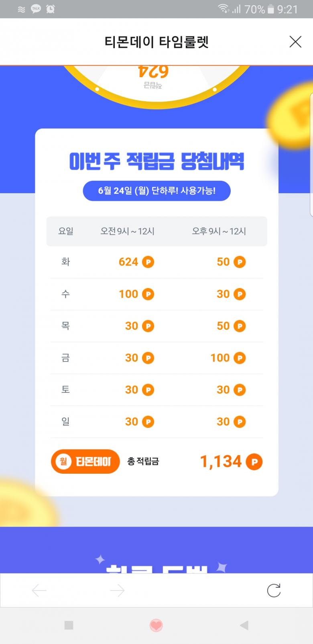
Task: Reload the page with refresh icon
Action: click(274, 590)
